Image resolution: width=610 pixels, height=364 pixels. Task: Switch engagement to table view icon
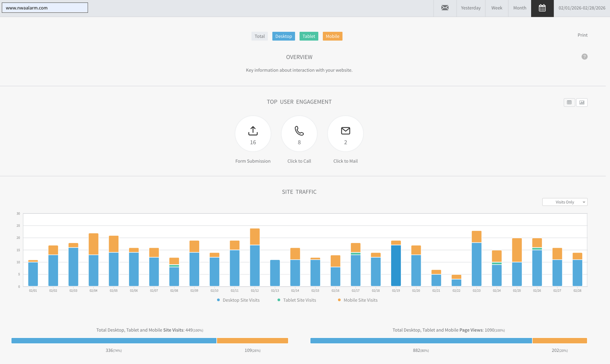point(569,102)
